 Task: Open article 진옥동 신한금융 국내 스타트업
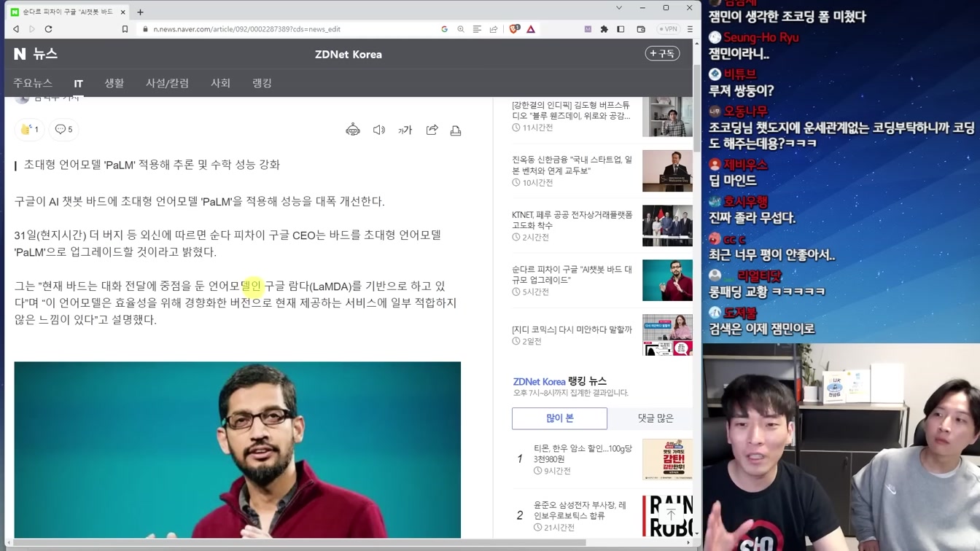tap(572, 165)
